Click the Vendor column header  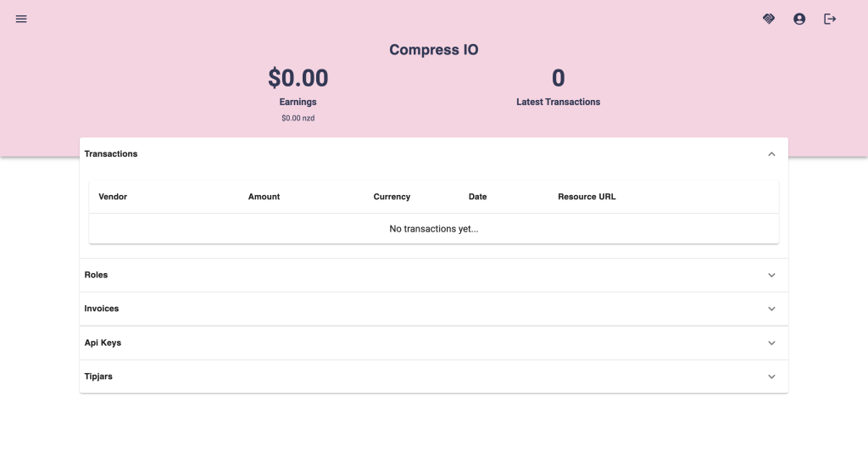coord(113,197)
